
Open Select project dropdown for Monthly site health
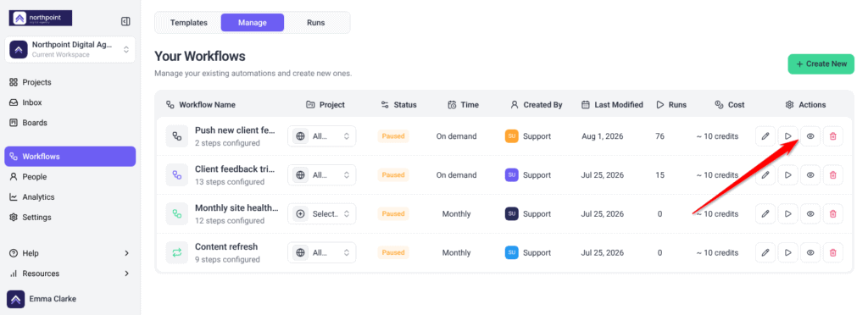click(x=321, y=214)
